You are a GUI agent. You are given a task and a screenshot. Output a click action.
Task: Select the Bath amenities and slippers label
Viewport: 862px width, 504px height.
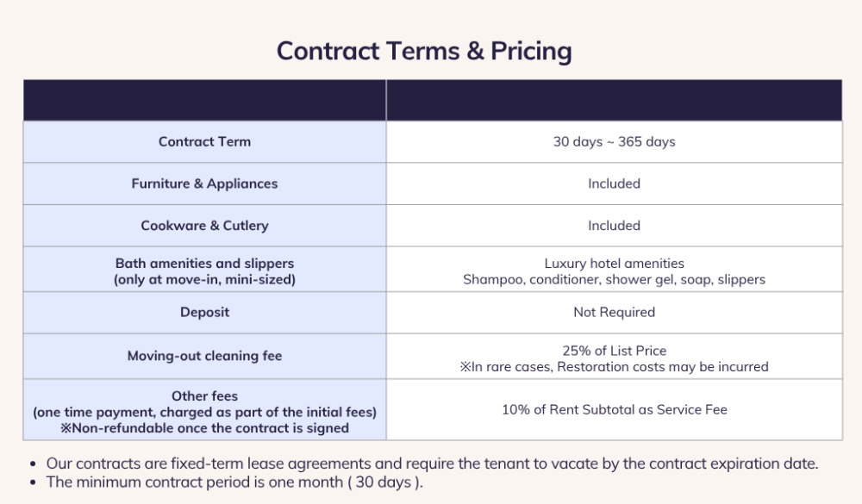click(204, 264)
